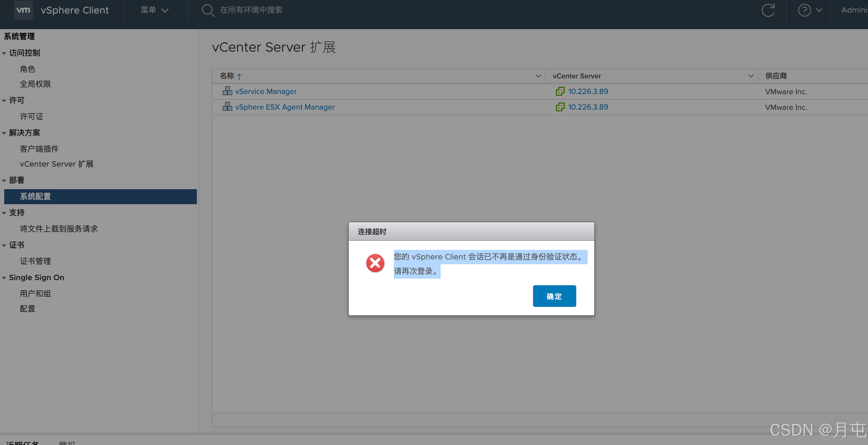Open the vCenter Server column chevron

tap(750, 76)
